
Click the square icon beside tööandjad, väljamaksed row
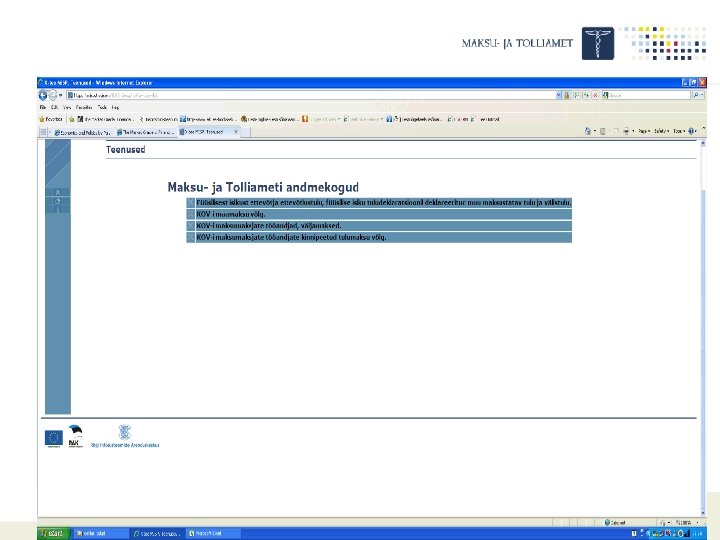click(191, 225)
